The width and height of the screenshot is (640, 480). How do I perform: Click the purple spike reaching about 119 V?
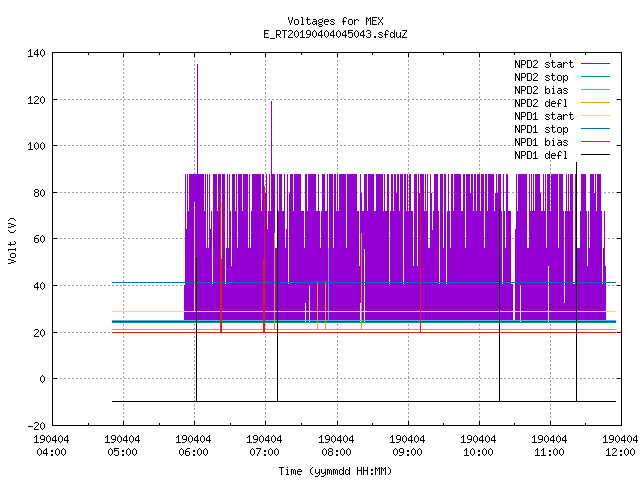(x=271, y=137)
